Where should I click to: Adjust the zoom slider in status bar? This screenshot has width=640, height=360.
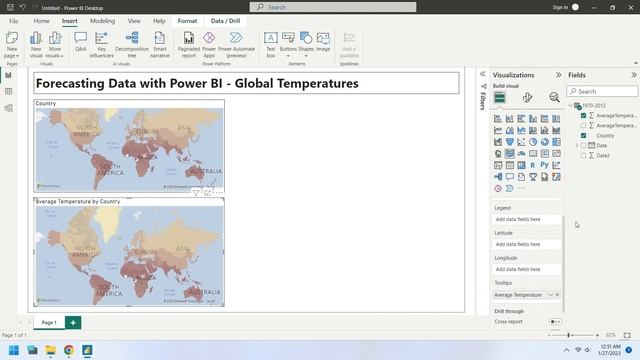(x=569, y=335)
